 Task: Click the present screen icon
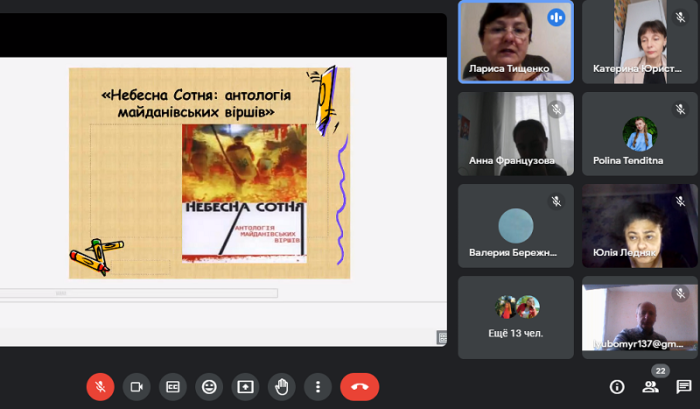tap(245, 386)
